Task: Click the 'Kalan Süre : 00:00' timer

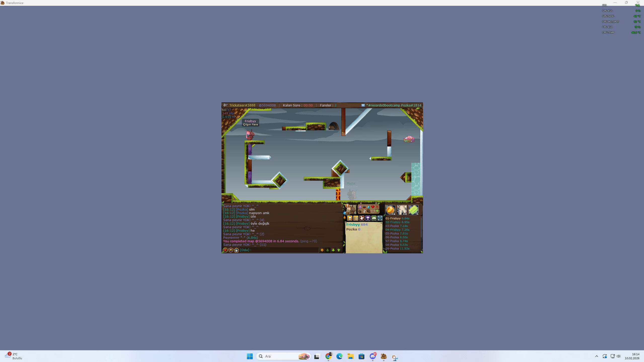Action: click(298, 105)
